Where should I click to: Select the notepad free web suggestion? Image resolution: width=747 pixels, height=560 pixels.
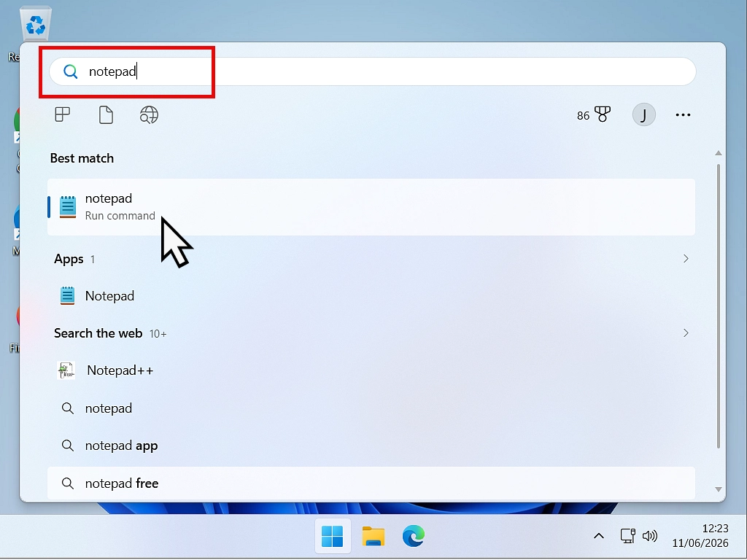coord(371,483)
